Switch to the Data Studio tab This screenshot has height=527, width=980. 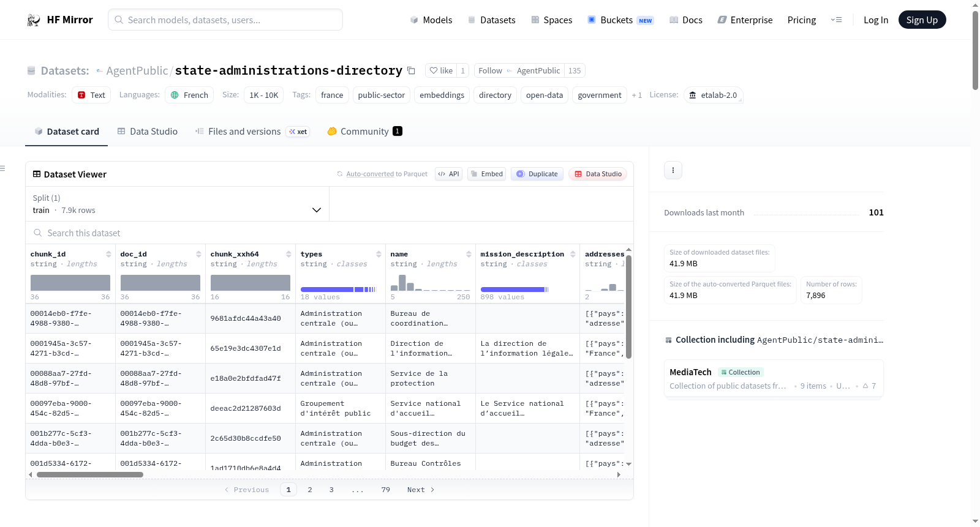click(148, 132)
